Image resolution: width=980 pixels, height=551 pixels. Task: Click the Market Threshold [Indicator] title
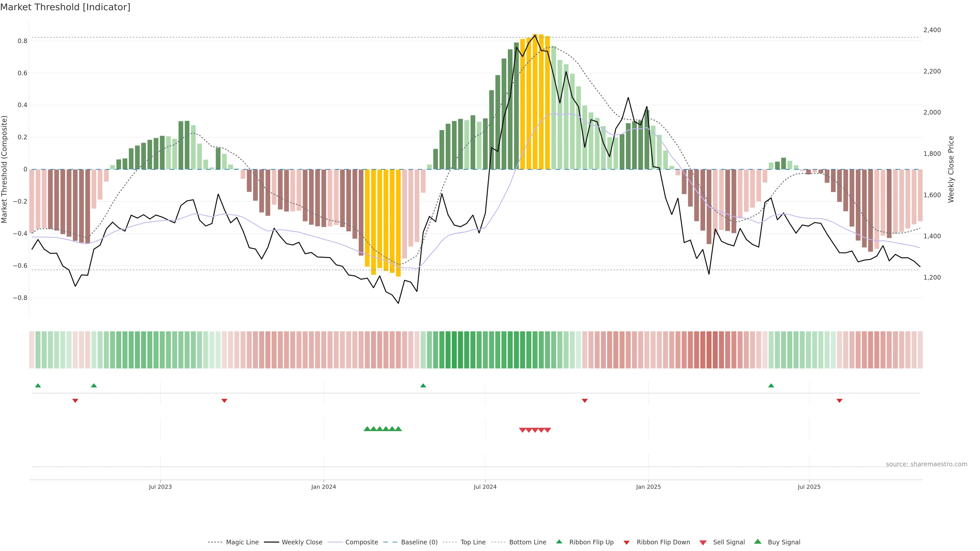(x=65, y=7)
